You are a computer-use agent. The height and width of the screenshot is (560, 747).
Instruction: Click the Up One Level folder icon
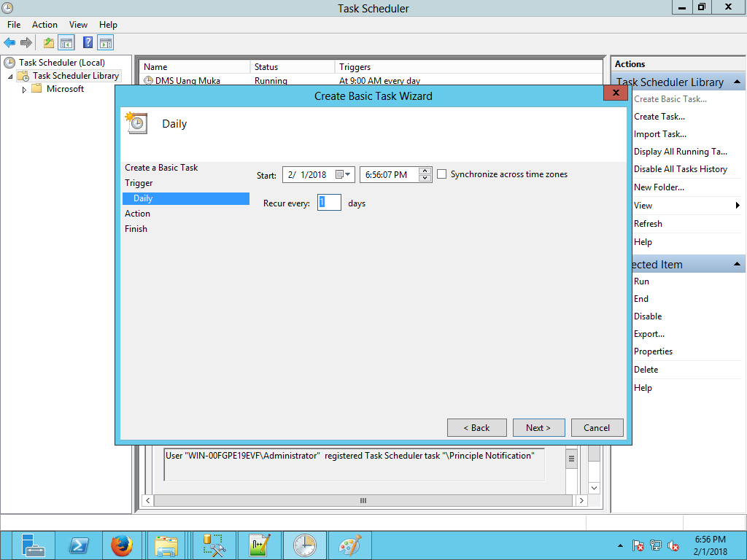tap(49, 43)
